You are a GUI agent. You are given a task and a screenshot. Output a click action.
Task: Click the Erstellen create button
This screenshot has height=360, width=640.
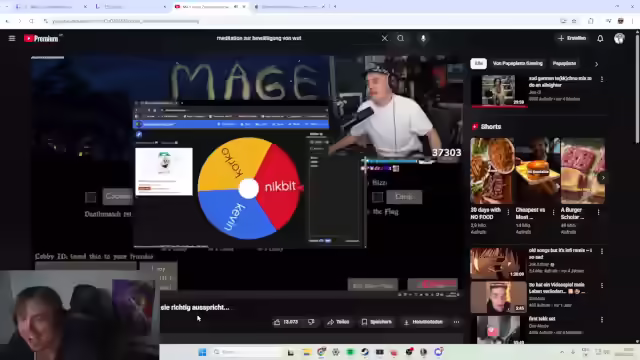click(572, 38)
